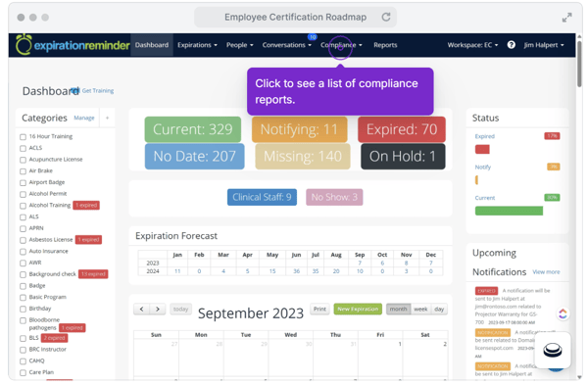Click the Employee Certification Roadmap title bar
The width and height of the screenshot is (588, 384).
[x=295, y=18]
